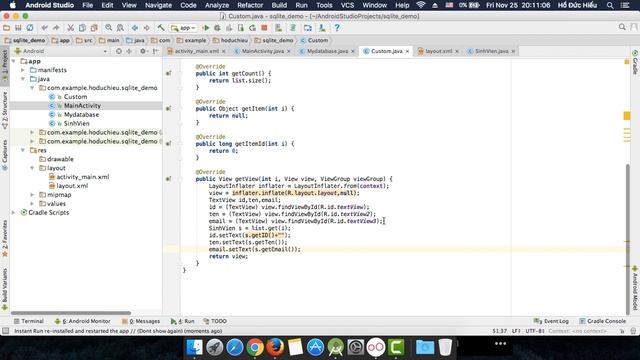Open the Terminal tool window
Viewport: 640px width, 360px height.
coord(29,321)
